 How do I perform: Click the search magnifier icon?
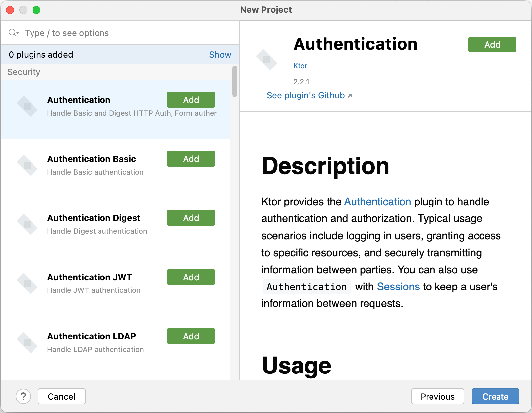13,33
